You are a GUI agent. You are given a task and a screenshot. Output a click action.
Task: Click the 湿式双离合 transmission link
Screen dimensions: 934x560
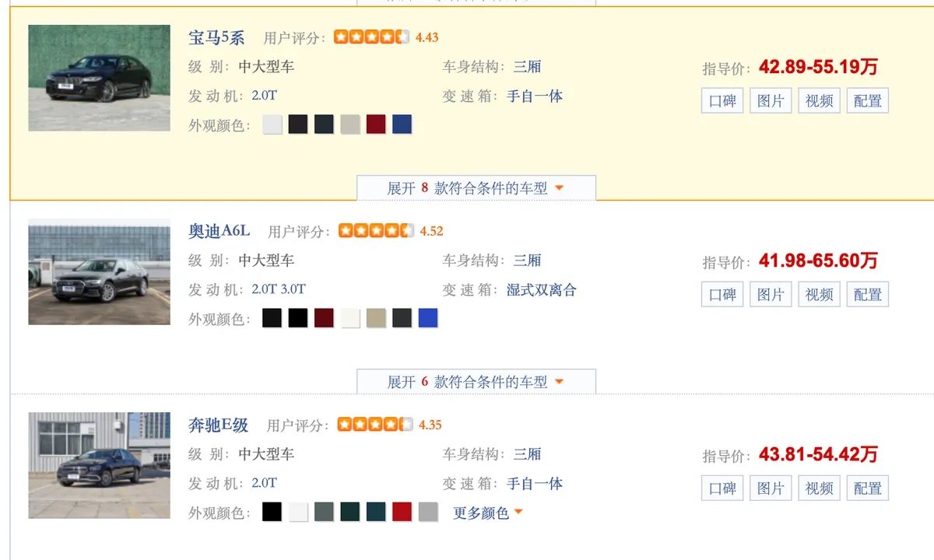(542, 290)
